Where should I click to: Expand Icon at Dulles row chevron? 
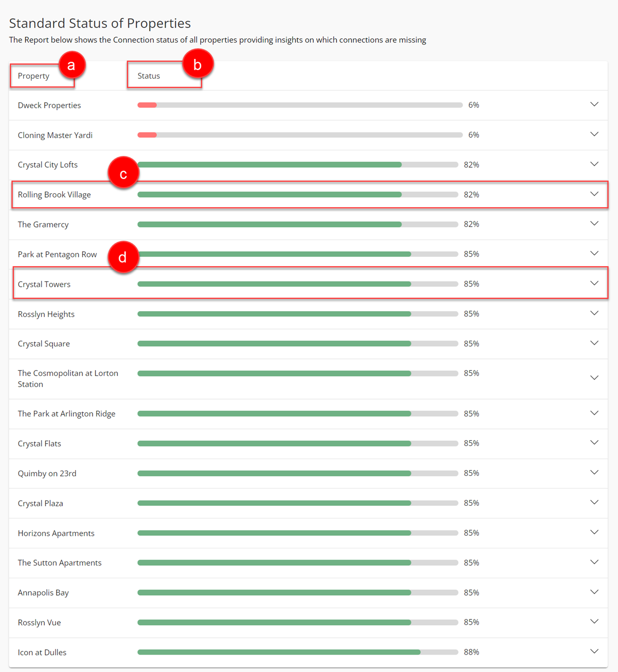click(594, 652)
